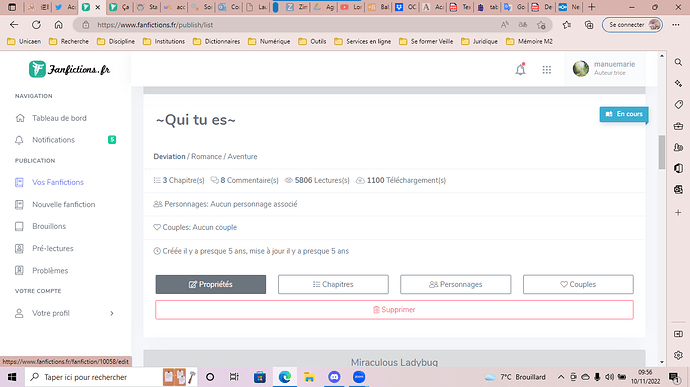The height and width of the screenshot is (387, 690).
Task: Refresh the page
Action: (x=36, y=25)
